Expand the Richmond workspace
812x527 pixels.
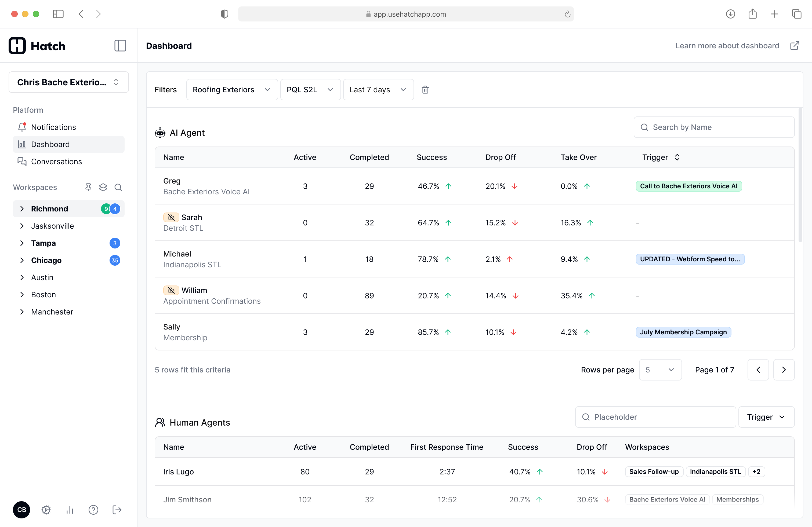(x=22, y=208)
